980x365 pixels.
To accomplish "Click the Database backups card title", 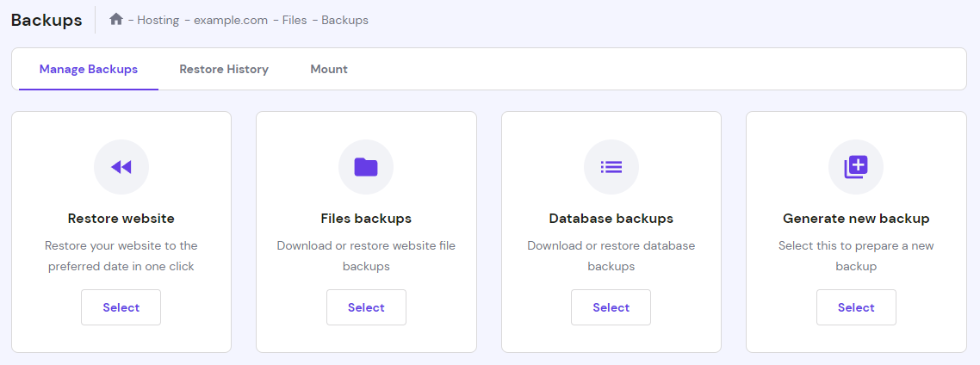I will pos(611,219).
